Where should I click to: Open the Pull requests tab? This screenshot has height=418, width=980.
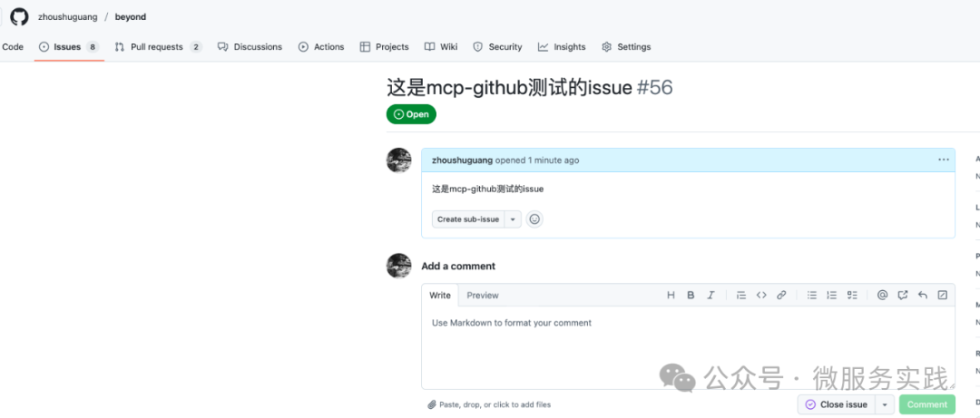(x=158, y=47)
